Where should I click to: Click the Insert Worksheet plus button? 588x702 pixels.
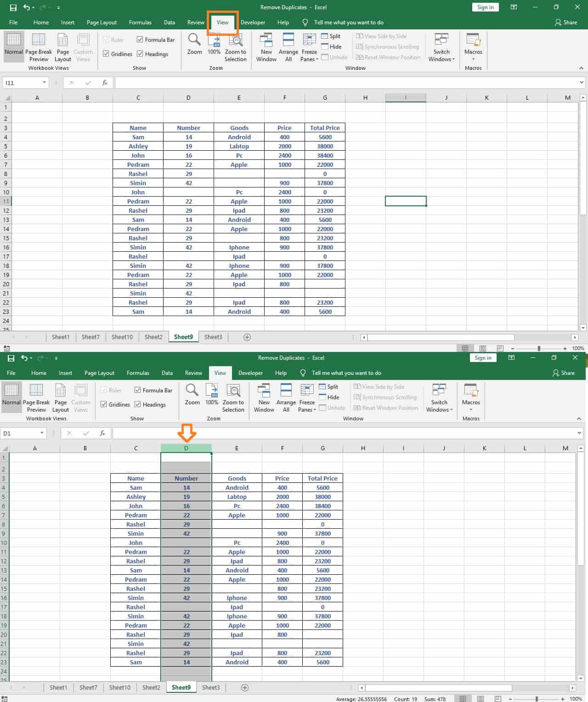coord(247,337)
